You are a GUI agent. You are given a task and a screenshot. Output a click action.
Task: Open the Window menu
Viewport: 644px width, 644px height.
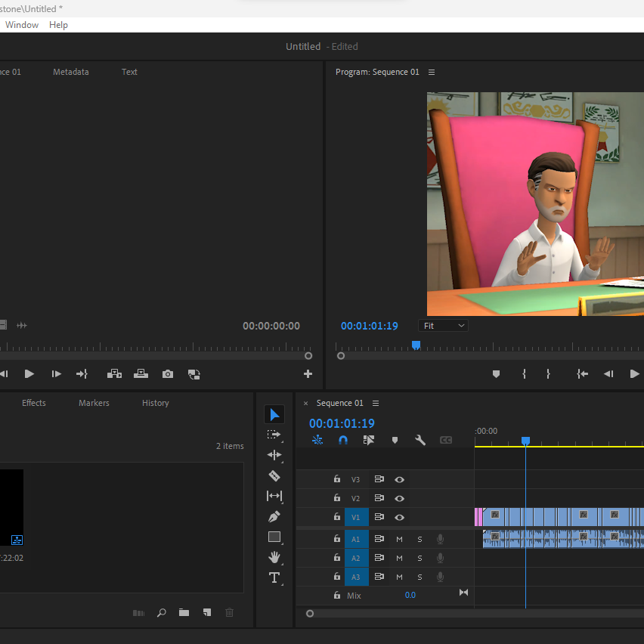[x=22, y=25]
